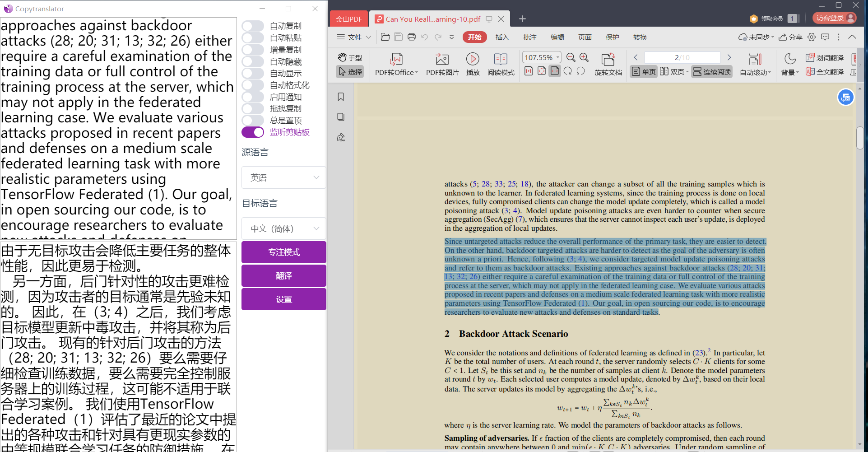868x452 pixels.
Task: Open Copytranslator 设置 button
Action: [284, 299]
